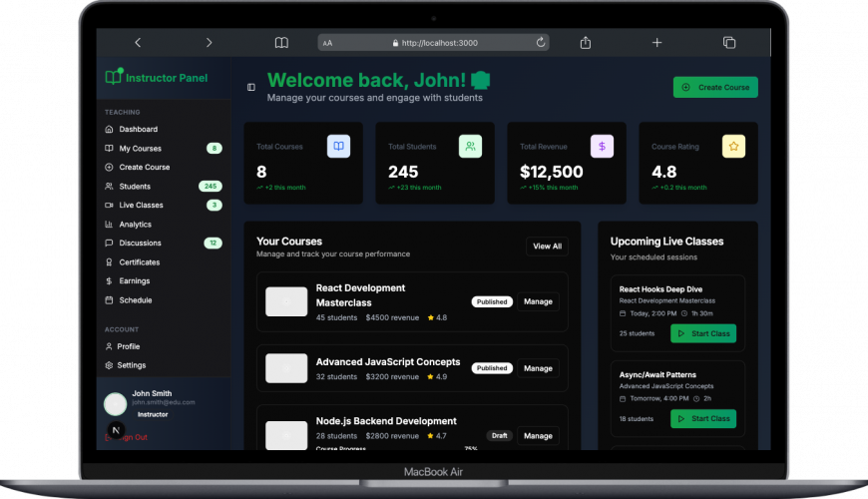Open Analytics in the sidebar
This screenshot has width=868, height=499.
[x=164, y=225]
